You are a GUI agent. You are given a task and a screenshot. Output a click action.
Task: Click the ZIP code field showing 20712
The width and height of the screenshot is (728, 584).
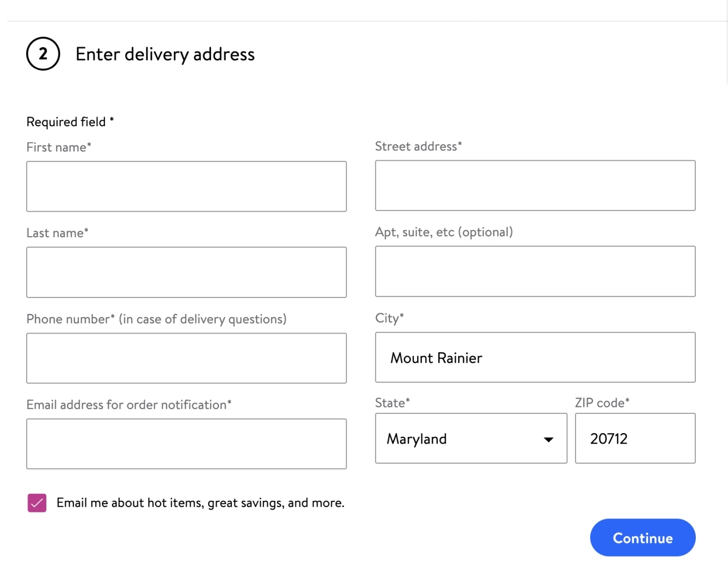click(635, 438)
